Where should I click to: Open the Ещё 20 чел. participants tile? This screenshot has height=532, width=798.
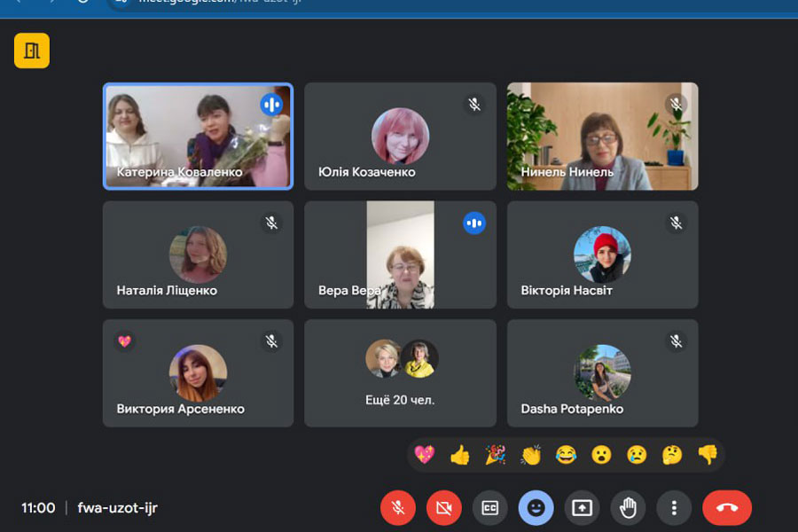(x=400, y=373)
